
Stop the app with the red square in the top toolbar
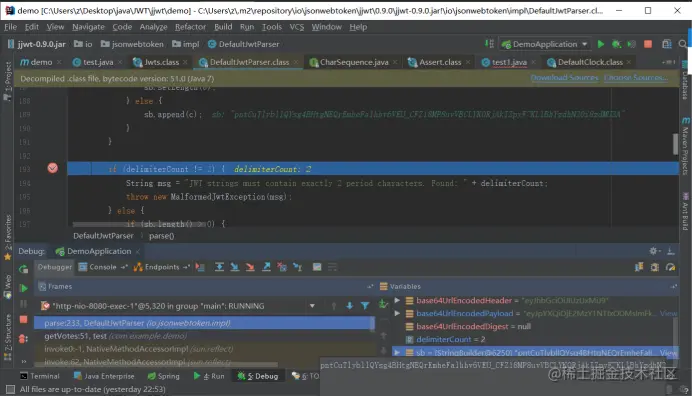648,44
